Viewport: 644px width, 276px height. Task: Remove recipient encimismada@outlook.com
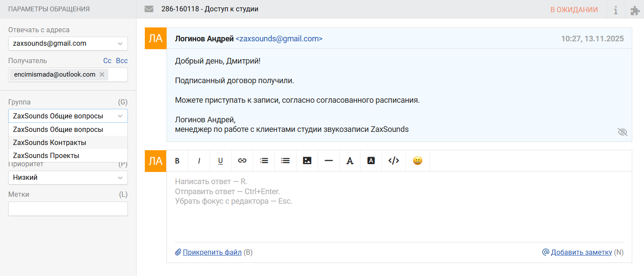102,74
